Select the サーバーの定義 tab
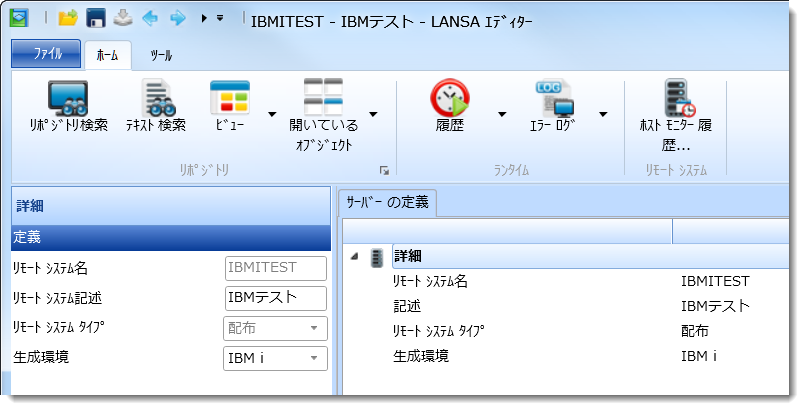The width and height of the screenshot is (804, 410). 387,202
